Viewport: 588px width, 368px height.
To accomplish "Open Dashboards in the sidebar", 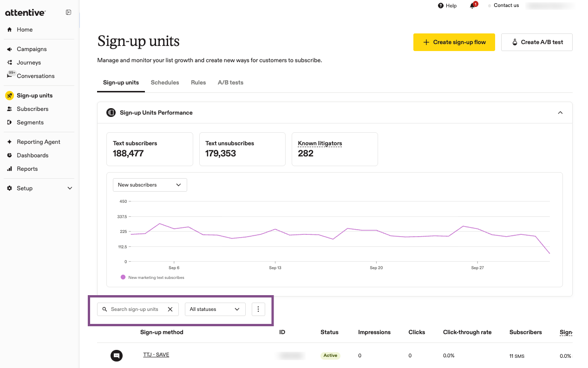I will tap(33, 155).
